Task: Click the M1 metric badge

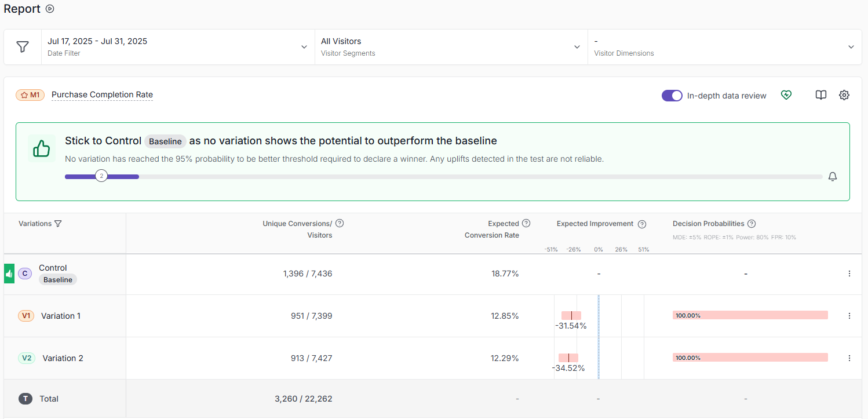Action: (x=30, y=94)
